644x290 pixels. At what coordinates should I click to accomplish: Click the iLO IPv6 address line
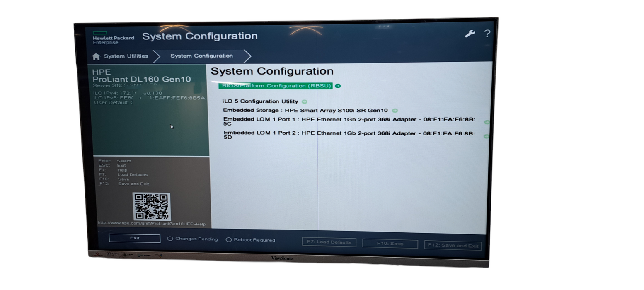click(149, 98)
